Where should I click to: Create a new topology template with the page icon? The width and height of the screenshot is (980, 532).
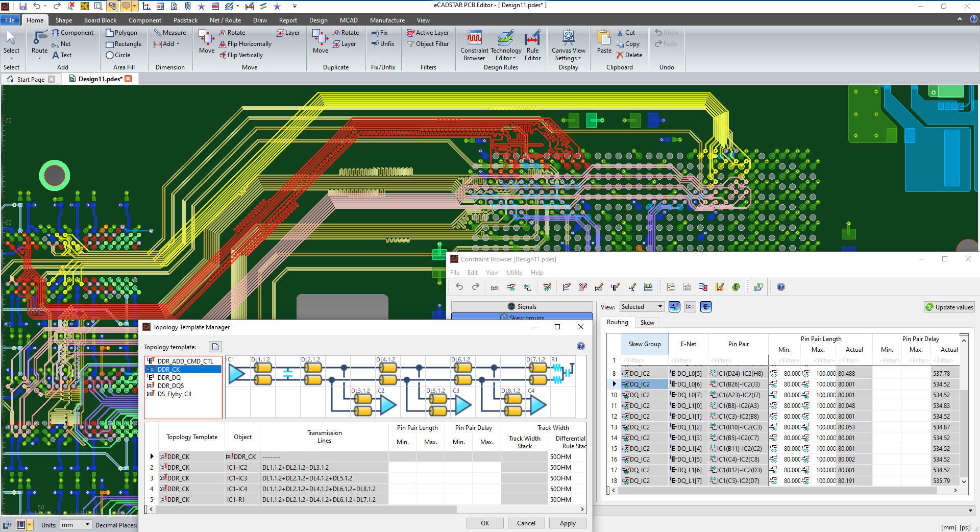click(x=215, y=347)
